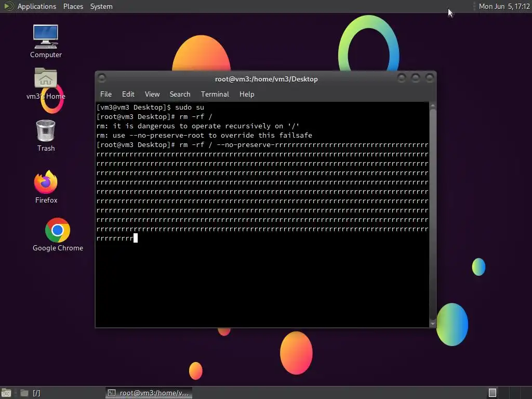
Task: Open the System menu
Action: coord(101,6)
